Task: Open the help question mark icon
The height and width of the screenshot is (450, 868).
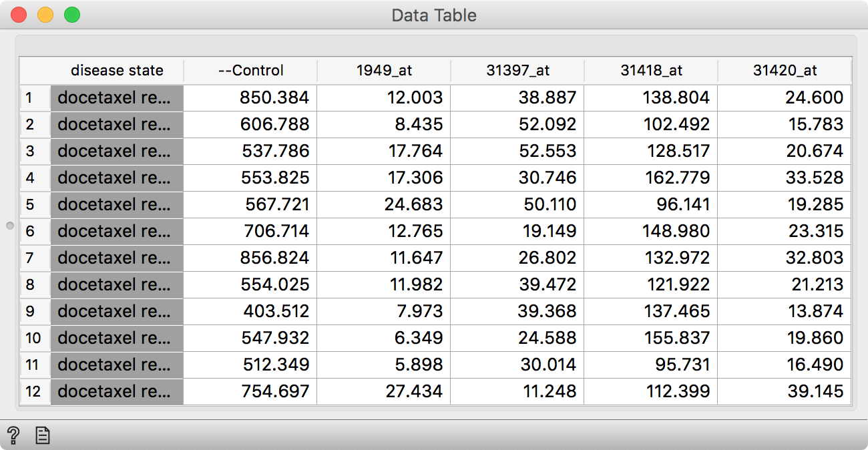Action: pyautogui.click(x=13, y=436)
